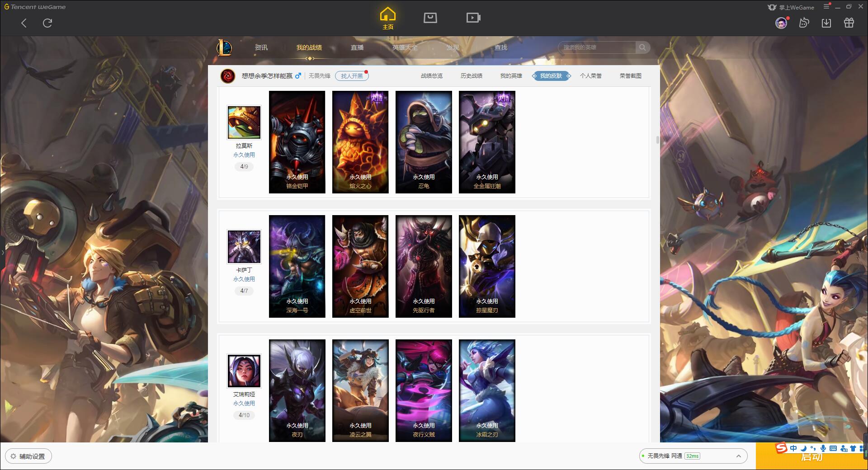
Task: Click the Sogou input method S logo
Action: 781,448
